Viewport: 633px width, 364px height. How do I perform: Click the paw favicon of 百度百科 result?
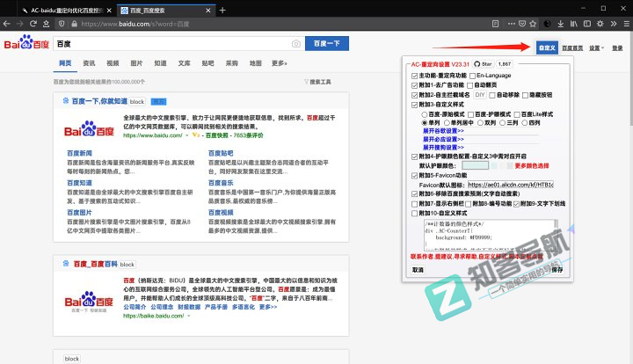[x=66, y=264]
